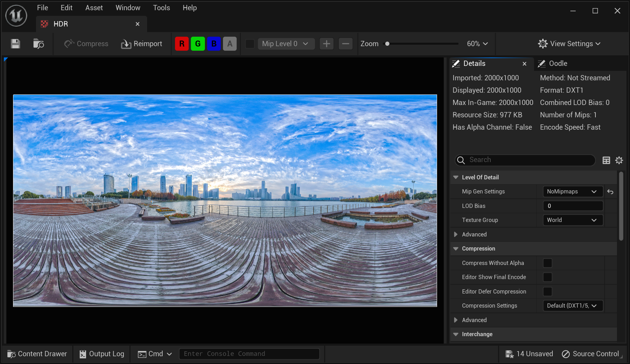Open the Content Drawer

click(37, 354)
